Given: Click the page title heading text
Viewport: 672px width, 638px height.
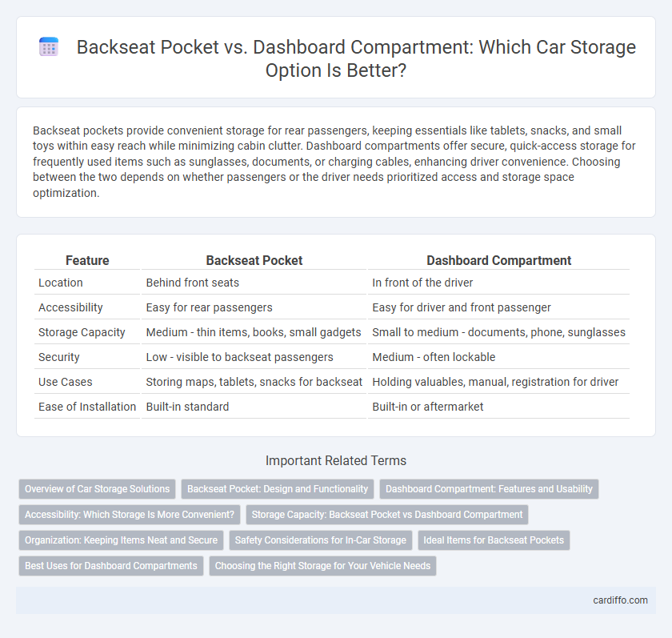Looking at the screenshot, I should tap(356, 58).
